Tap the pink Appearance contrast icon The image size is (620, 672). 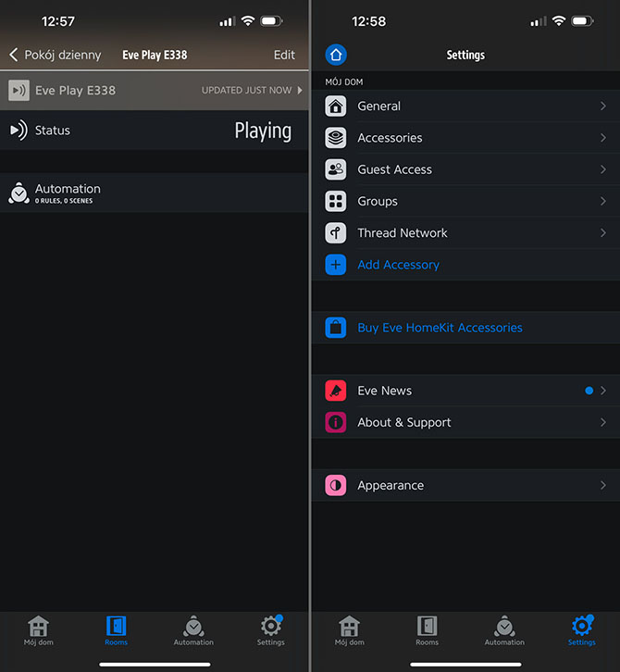click(x=336, y=485)
